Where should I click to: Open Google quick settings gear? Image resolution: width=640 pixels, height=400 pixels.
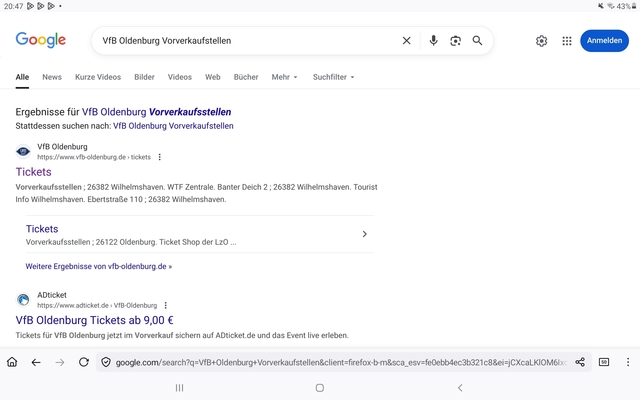(541, 41)
